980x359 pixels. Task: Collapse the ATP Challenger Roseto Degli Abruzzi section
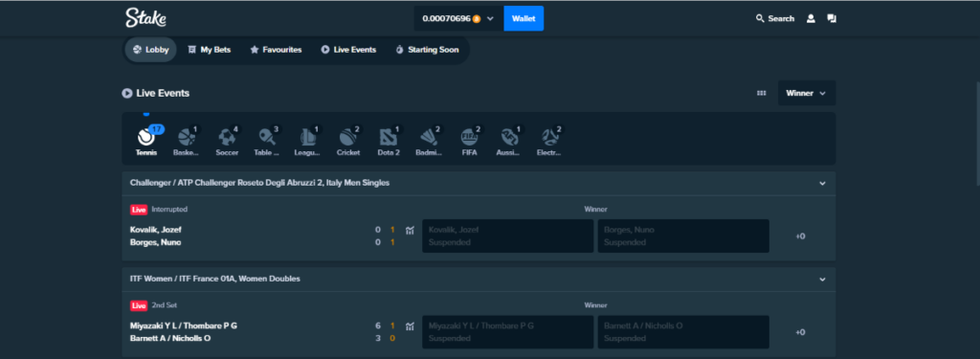(x=822, y=183)
